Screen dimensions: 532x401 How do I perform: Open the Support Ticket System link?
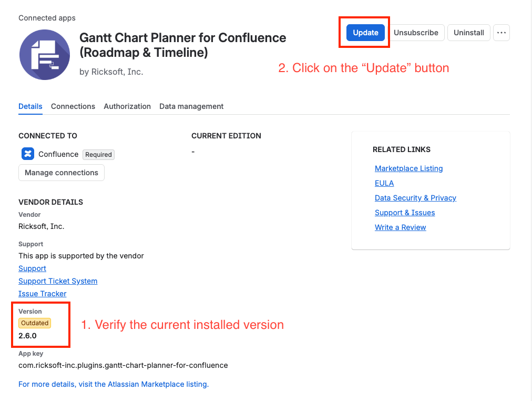[58, 281]
